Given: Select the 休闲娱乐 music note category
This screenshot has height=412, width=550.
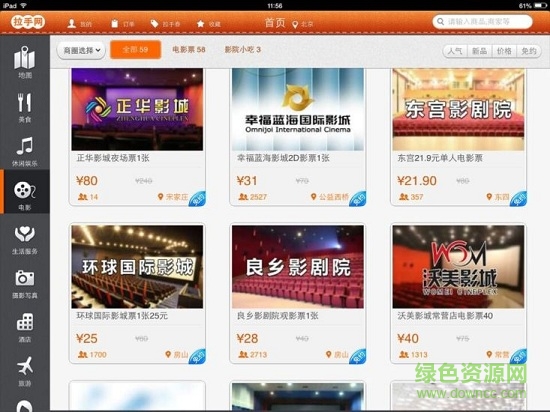Looking at the screenshot, I should [25, 151].
